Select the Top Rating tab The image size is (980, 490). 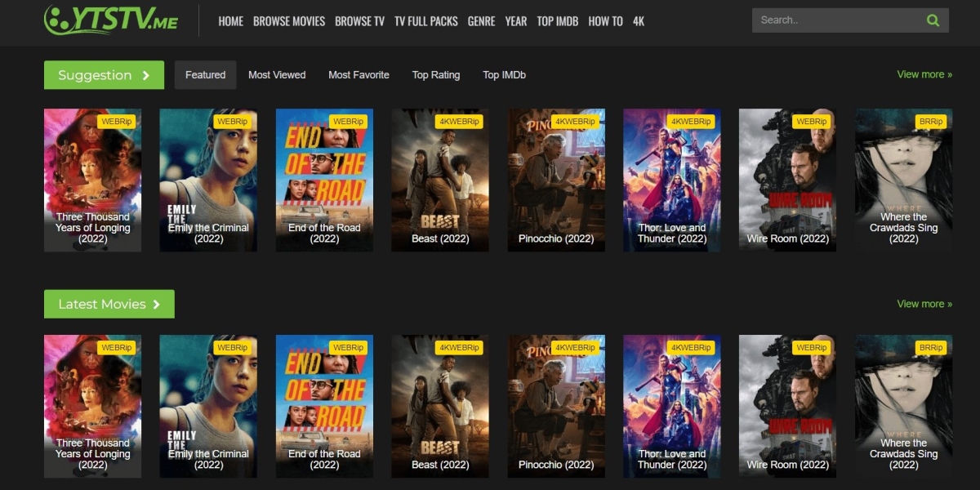point(435,75)
